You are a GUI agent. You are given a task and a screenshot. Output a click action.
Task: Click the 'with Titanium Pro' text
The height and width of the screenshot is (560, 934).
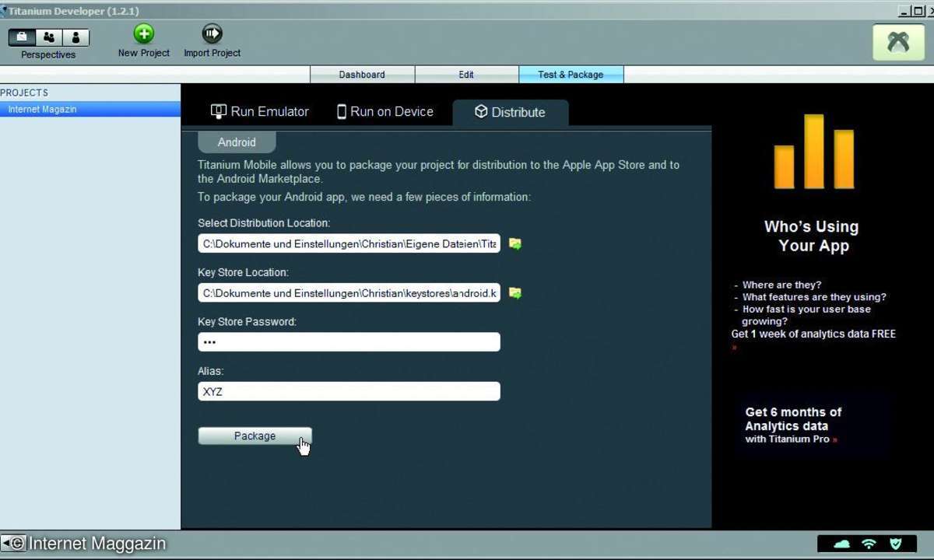pyautogui.click(x=788, y=439)
